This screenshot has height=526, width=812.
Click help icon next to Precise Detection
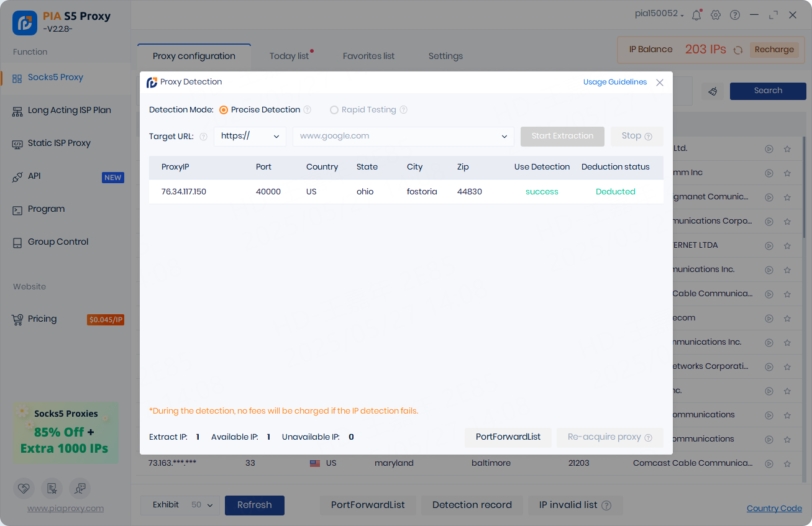pyautogui.click(x=307, y=110)
